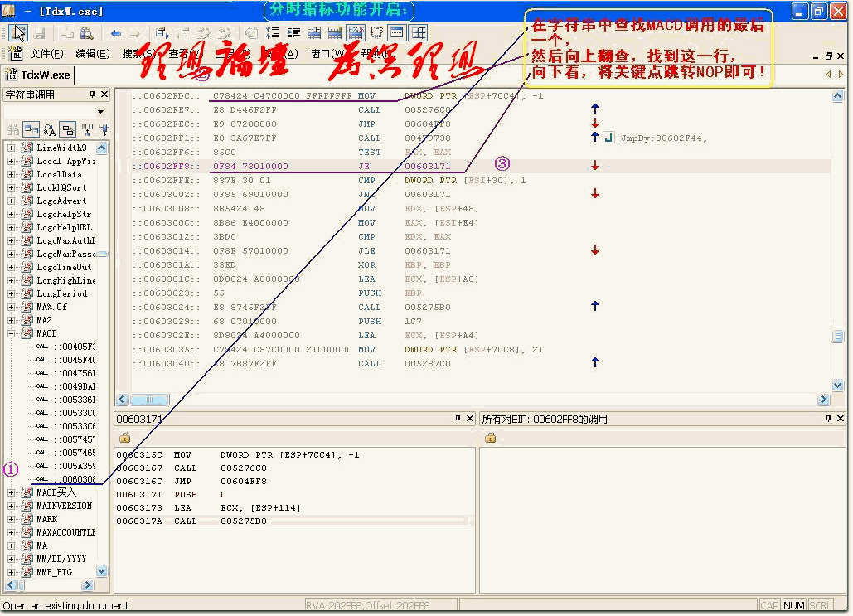Click the lock icon in EIP calls panel
853x616 pixels.
(x=490, y=438)
